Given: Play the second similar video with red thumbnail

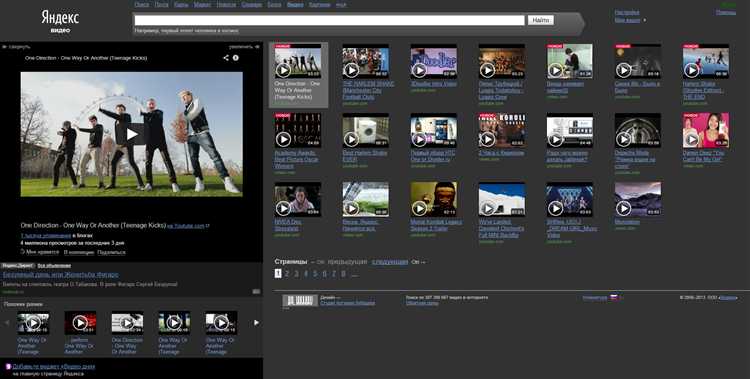Looking at the screenshot, I should [x=80, y=323].
